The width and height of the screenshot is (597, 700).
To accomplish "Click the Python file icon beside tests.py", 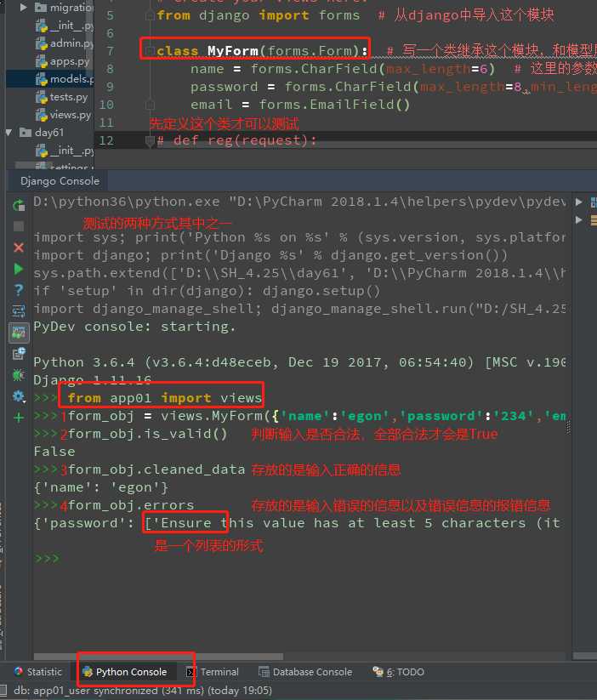I will coord(42,97).
